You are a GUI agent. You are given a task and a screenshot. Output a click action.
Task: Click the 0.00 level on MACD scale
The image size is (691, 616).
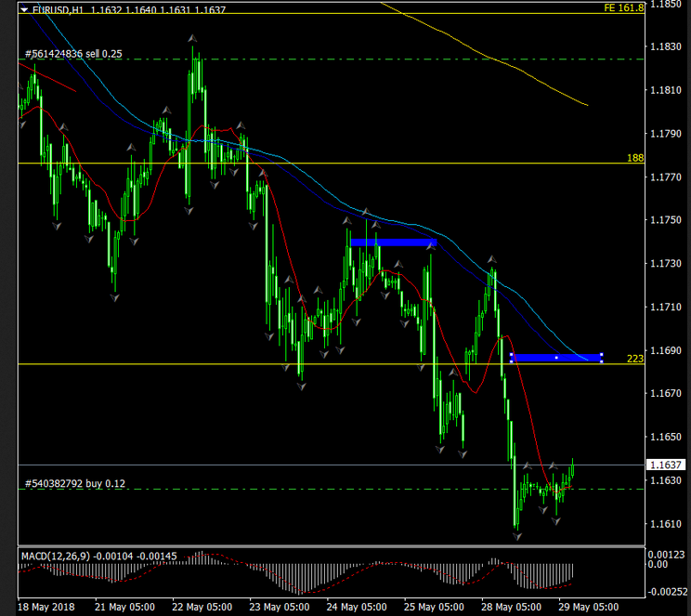pyautogui.click(x=661, y=564)
